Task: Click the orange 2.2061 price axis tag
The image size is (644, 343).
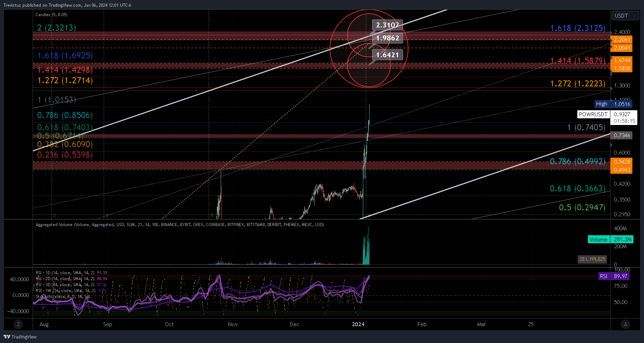Action: (x=622, y=40)
